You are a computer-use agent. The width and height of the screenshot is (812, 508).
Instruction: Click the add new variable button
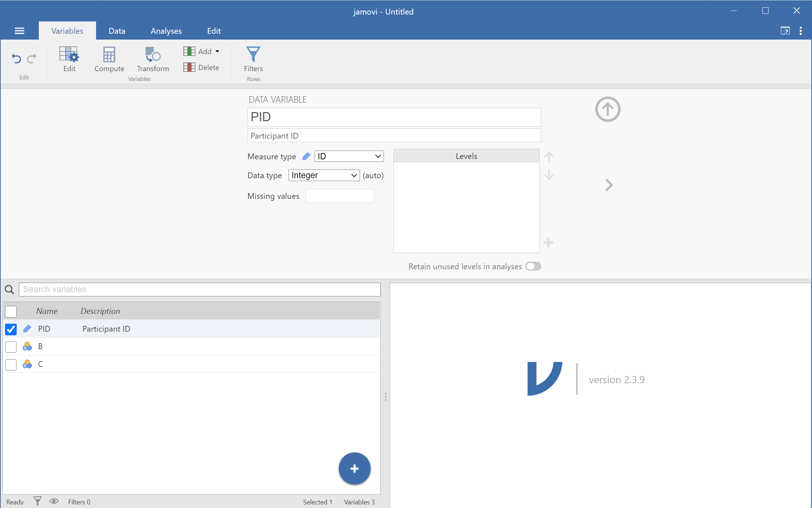pos(354,468)
